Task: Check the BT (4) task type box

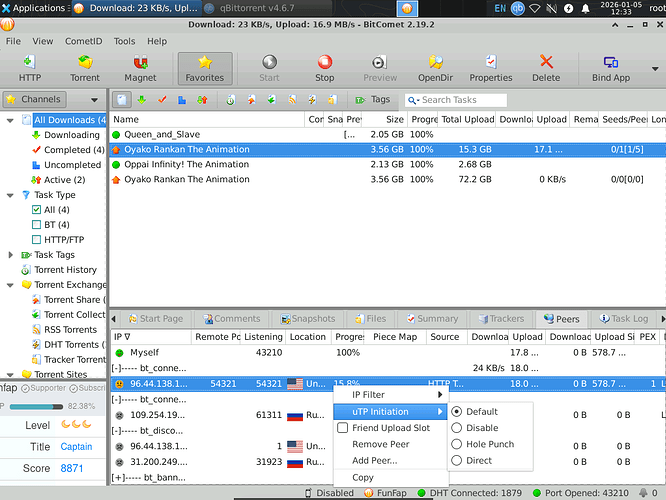Action: (x=37, y=226)
